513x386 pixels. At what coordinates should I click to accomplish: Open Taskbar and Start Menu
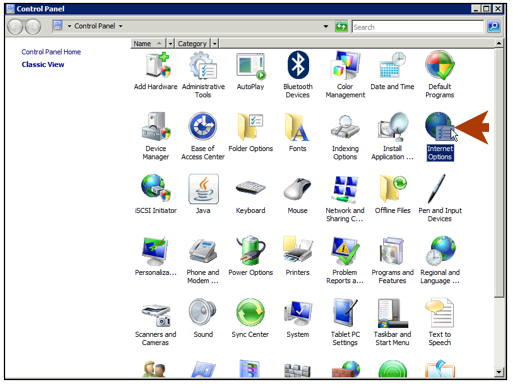392,323
